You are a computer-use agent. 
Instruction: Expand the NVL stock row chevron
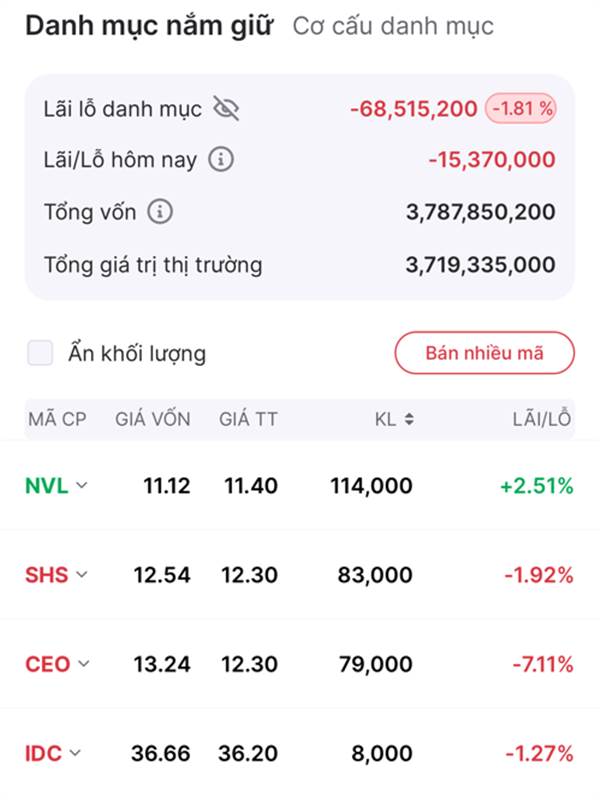pos(82,485)
